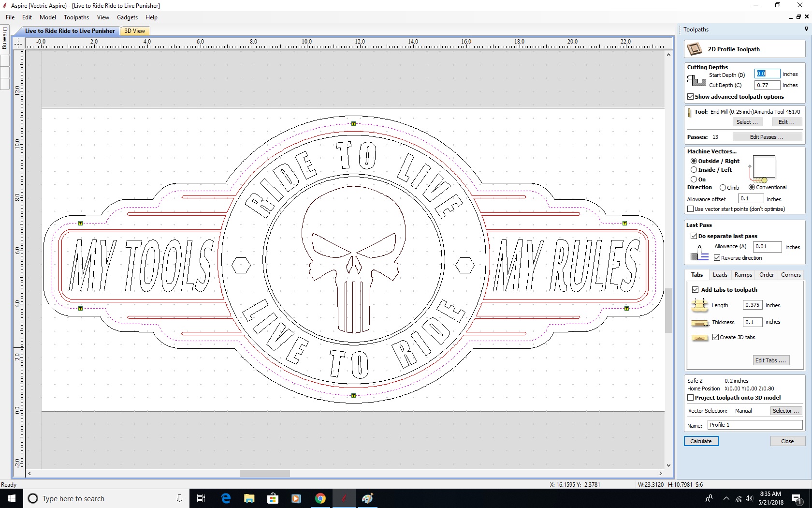
Task: Click the Last Pass allowance diagram icon
Action: coord(699,253)
